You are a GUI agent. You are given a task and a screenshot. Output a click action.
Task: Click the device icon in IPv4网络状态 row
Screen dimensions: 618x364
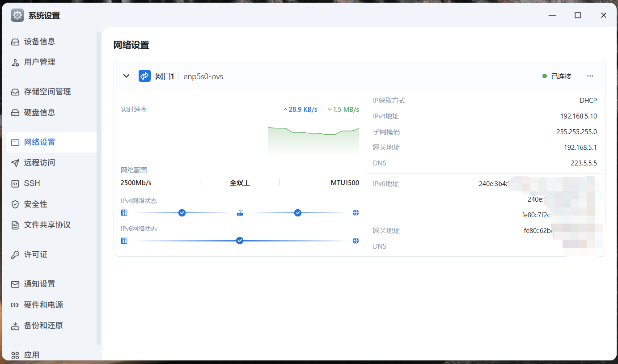pyautogui.click(x=124, y=213)
